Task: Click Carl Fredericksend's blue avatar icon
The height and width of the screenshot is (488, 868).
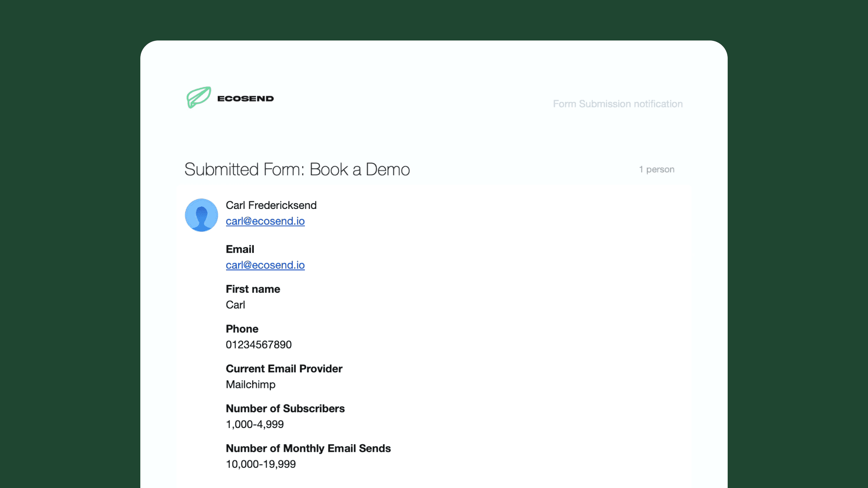Action: click(x=201, y=215)
